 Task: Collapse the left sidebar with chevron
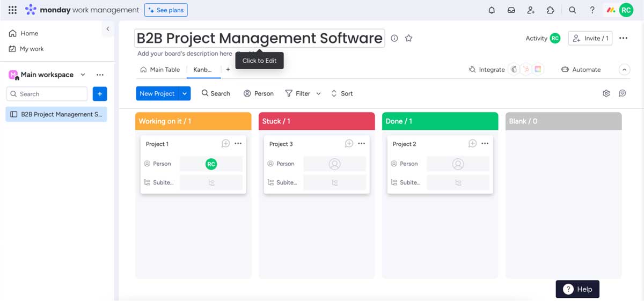coord(108,29)
